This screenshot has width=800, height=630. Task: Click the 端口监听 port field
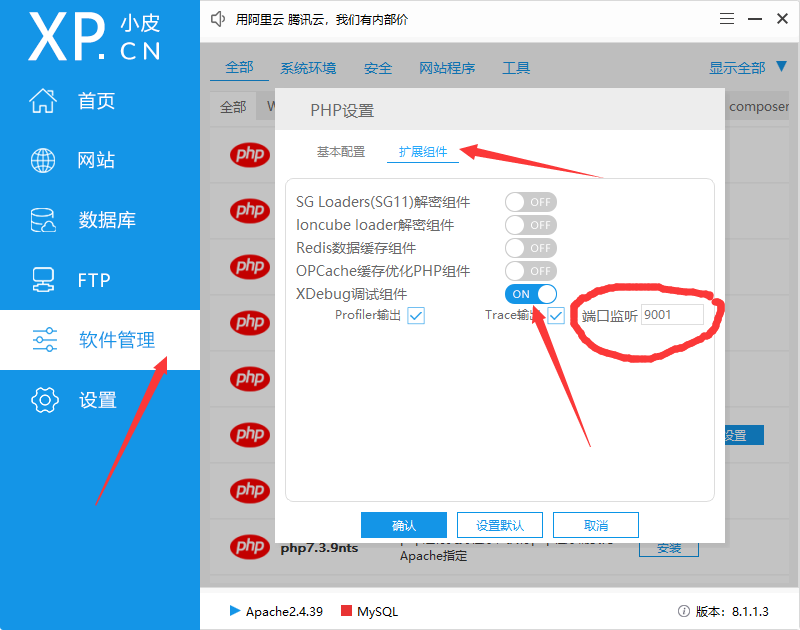672,315
